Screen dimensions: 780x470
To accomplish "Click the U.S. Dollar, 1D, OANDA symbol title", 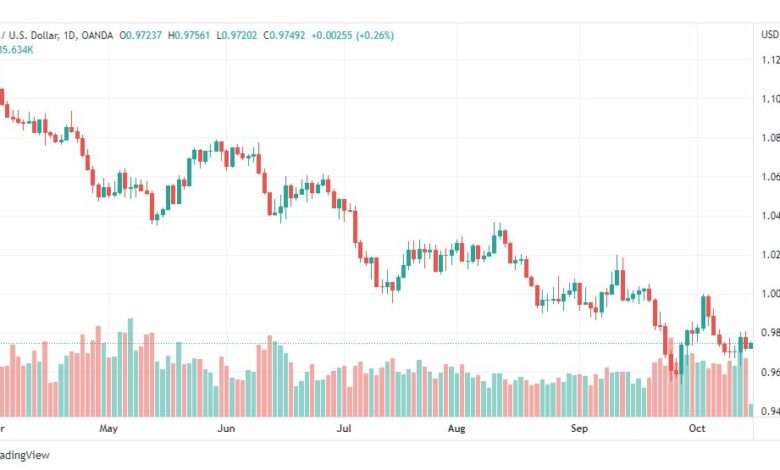I will pos(56,35).
